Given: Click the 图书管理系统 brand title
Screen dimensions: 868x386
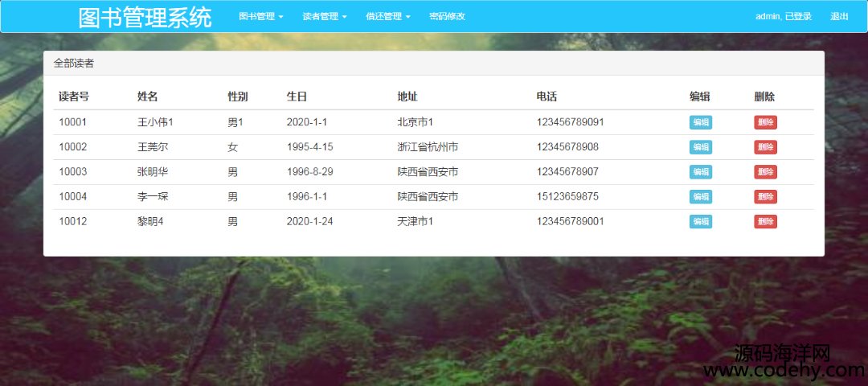Looking at the screenshot, I should (x=145, y=17).
